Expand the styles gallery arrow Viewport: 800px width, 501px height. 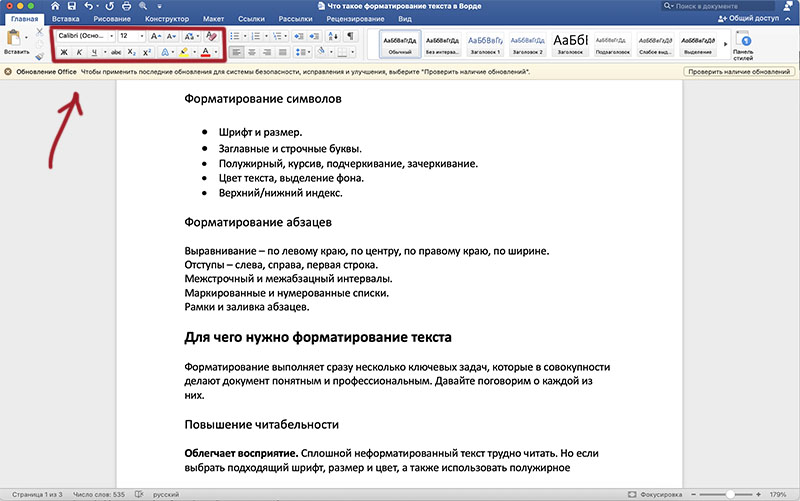click(725, 44)
